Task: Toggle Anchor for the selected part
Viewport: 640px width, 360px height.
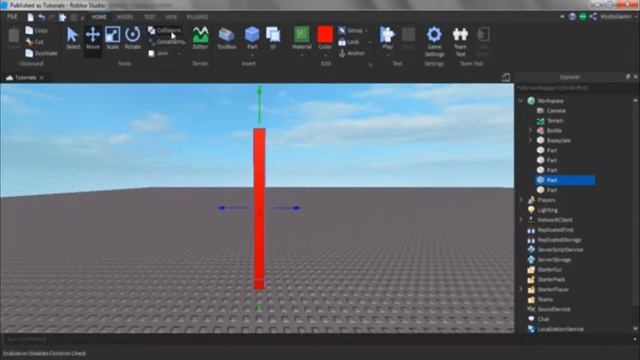Action: click(x=351, y=53)
